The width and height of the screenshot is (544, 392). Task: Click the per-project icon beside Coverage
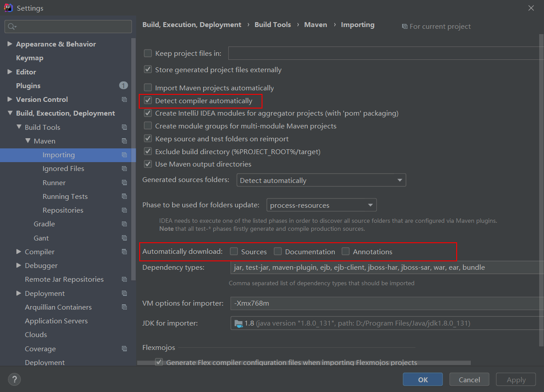(124, 349)
